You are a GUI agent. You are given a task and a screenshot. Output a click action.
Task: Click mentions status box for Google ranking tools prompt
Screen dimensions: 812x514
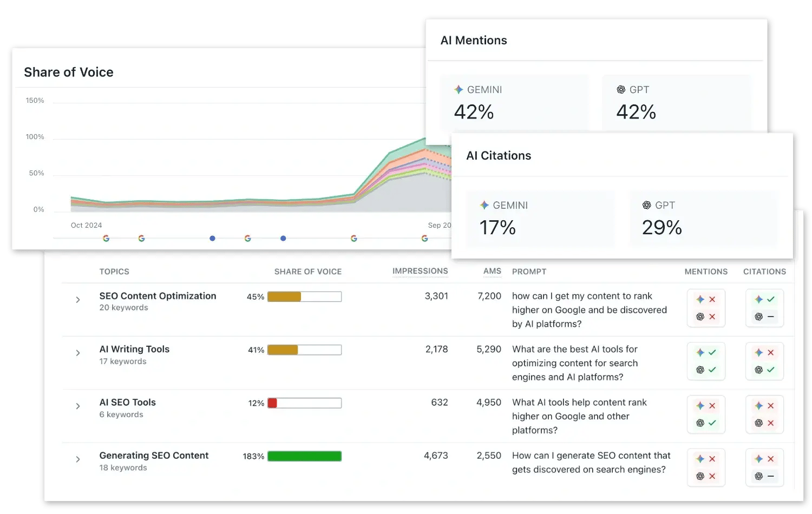point(706,414)
